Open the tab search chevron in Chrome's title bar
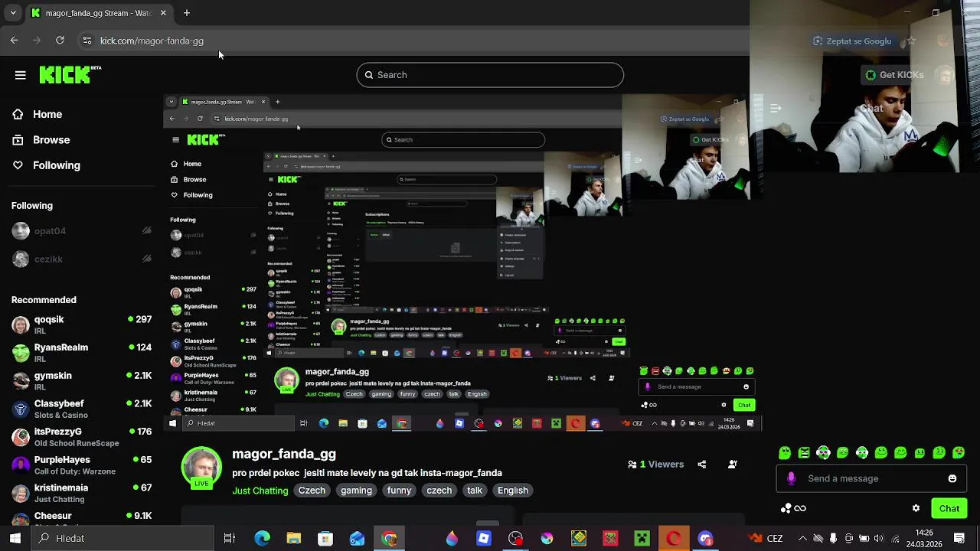 (x=13, y=13)
